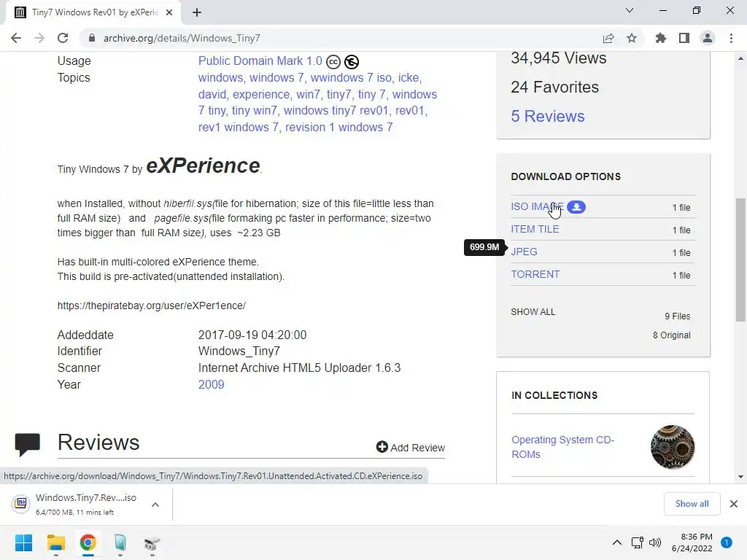Screen dimensions: 747x560
Task: Click the ISO image download arrow icon
Action: 576,207
